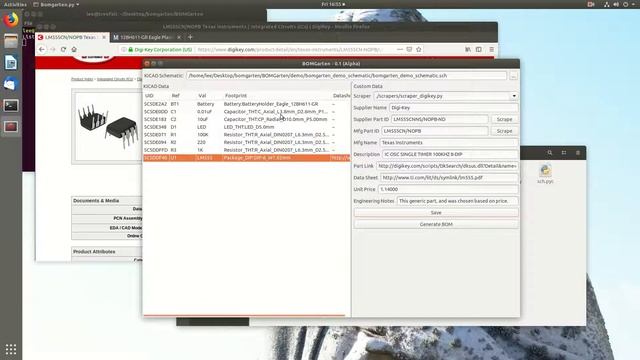
Task: Click the KiCAD Schematic path field
Action: pos(346,76)
